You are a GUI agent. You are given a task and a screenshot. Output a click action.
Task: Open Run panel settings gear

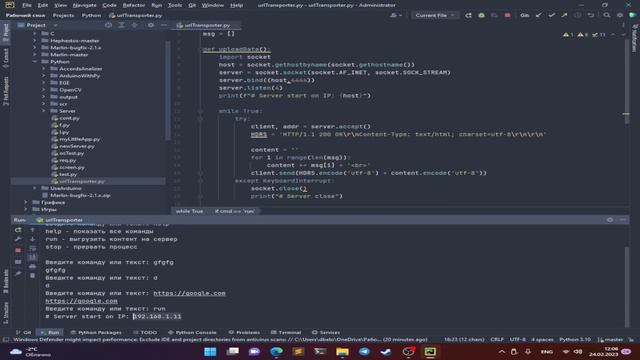click(x=610, y=220)
